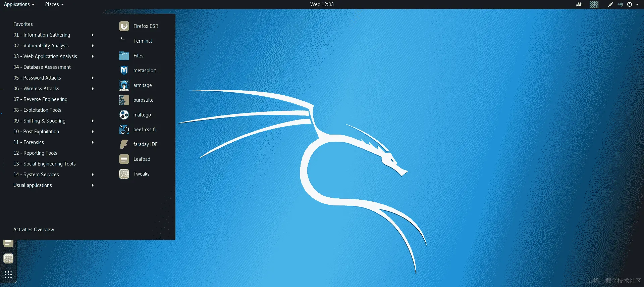Screen dimensions: 644x287
Task: Expand Web Application Analysis submenu arrow
Action: [x=93, y=56]
